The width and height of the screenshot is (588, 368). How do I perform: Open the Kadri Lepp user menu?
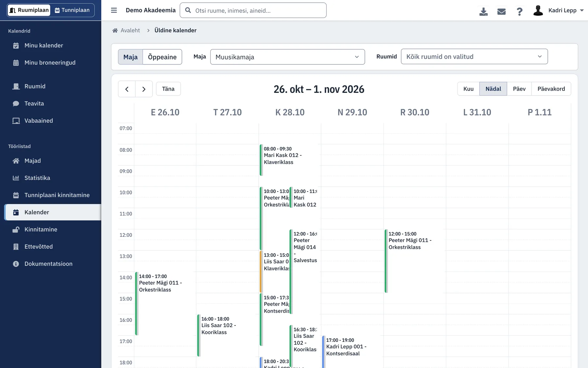pyautogui.click(x=558, y=10)
